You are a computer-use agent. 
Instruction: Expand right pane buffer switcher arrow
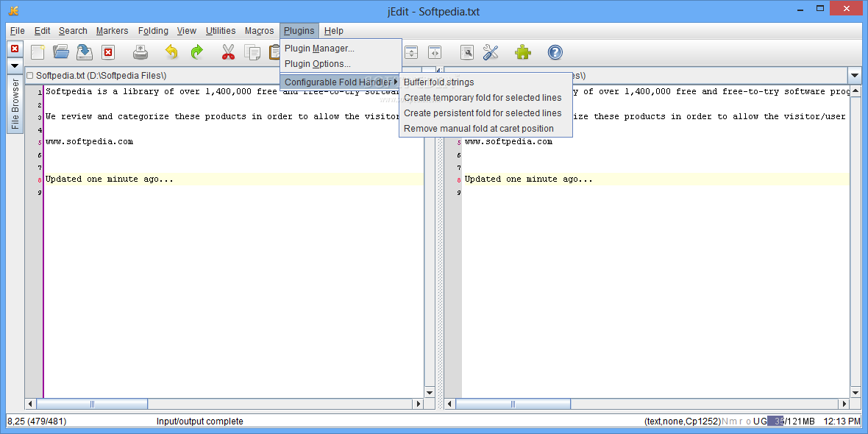coord(853,75)
